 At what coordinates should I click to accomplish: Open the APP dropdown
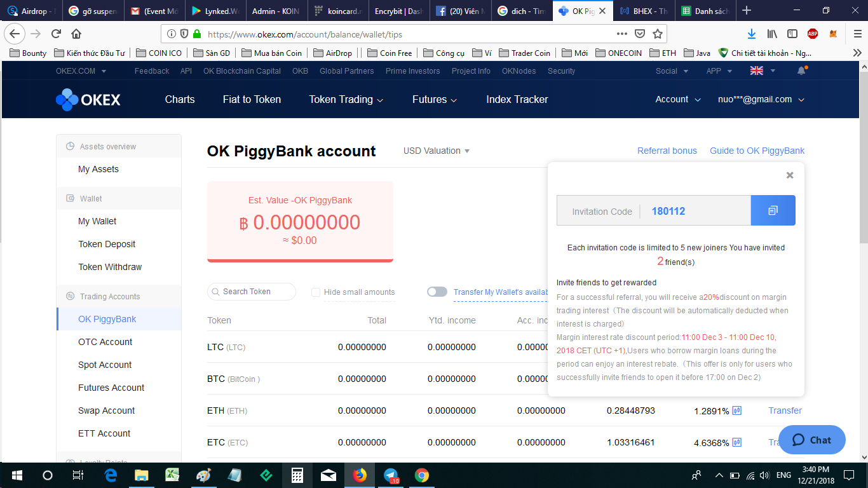[719, 71]
